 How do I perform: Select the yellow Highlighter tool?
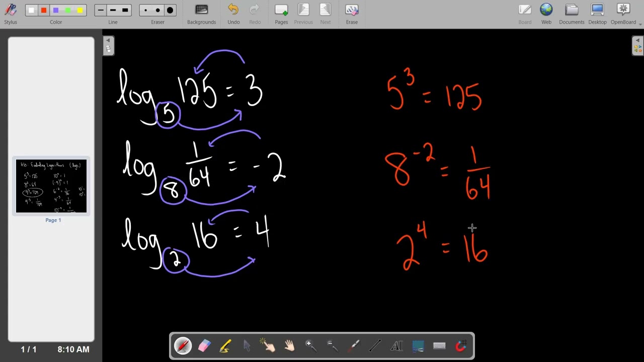[225, 346]
